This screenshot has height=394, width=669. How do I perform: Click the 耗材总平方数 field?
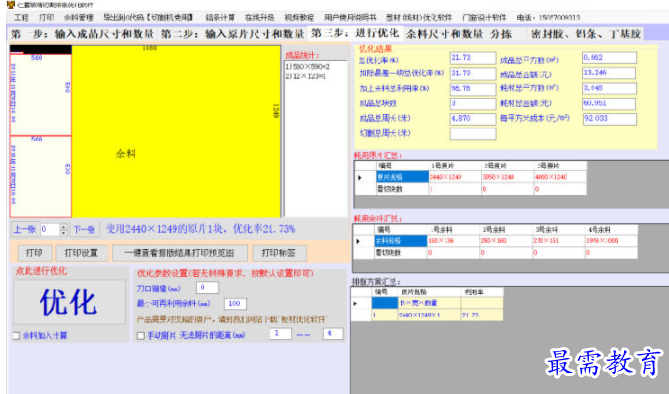point(609,88)
